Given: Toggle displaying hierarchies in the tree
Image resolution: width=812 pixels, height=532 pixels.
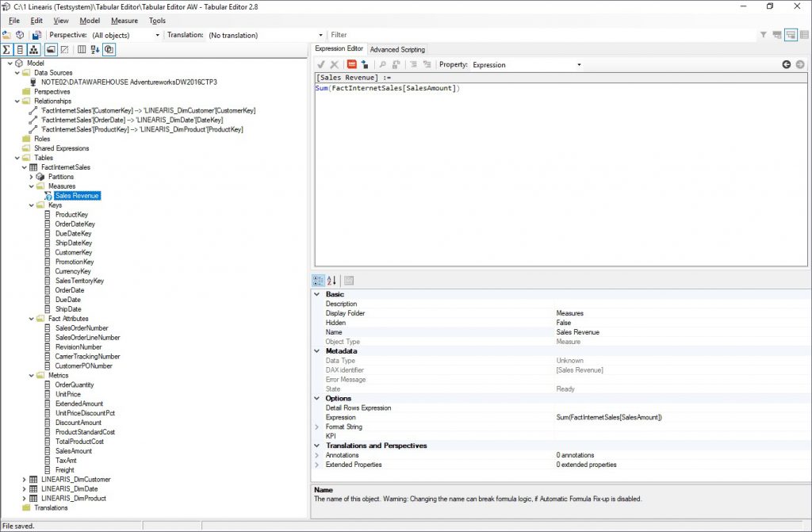Looking at the screenshot, I should point(33,49).
